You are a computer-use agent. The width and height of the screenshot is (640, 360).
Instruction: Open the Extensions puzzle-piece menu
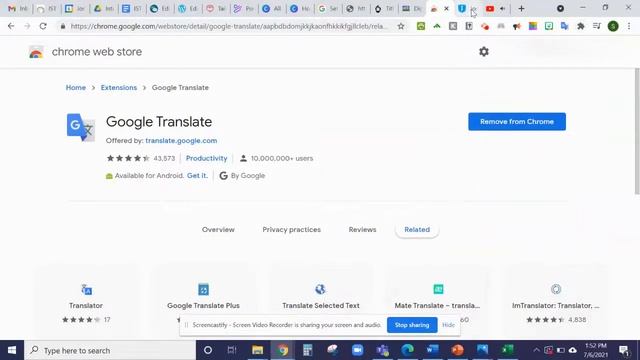(580, 26)
